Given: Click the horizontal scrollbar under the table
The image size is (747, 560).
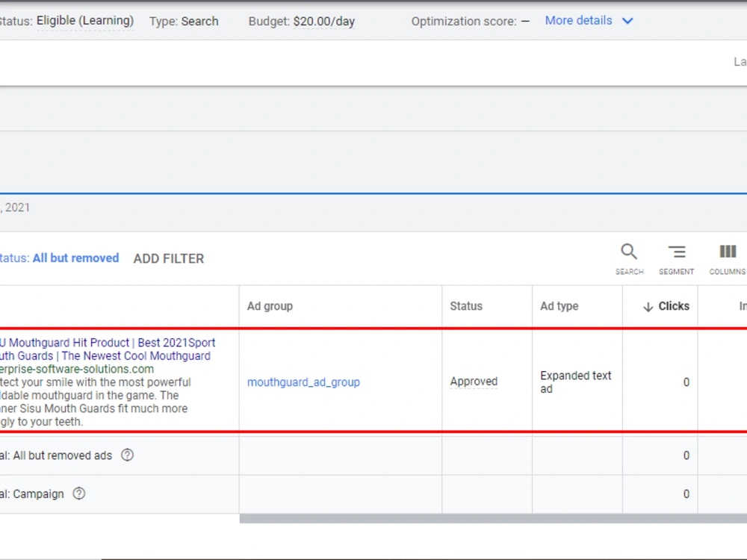Looking at the screenshot, I should coord(493,519).
